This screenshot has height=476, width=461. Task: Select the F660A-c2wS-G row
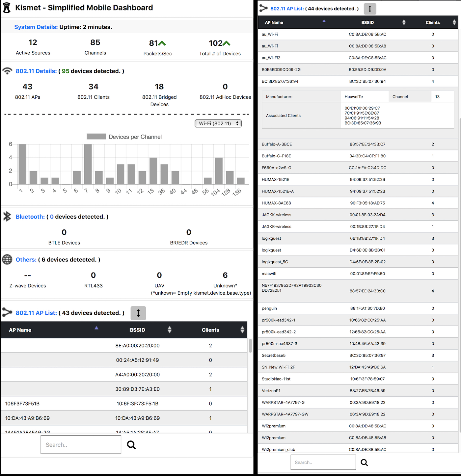pyautogui.click(x=358, y=168)
